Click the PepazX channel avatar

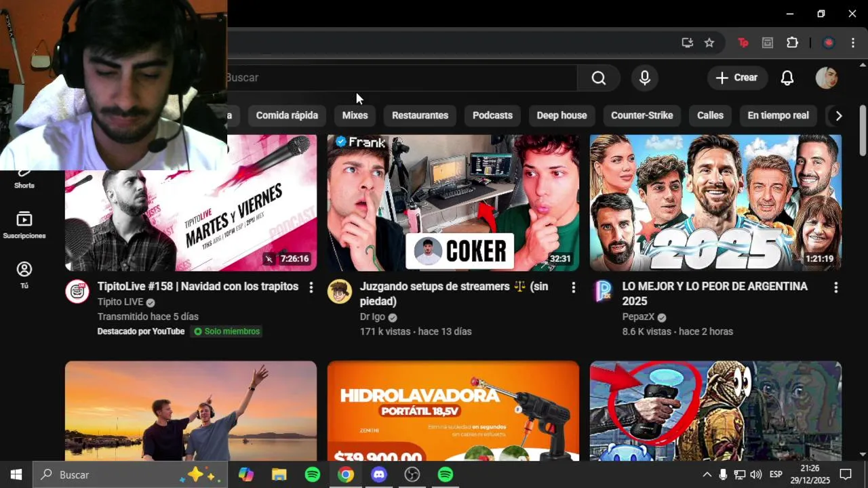[602, 291]
